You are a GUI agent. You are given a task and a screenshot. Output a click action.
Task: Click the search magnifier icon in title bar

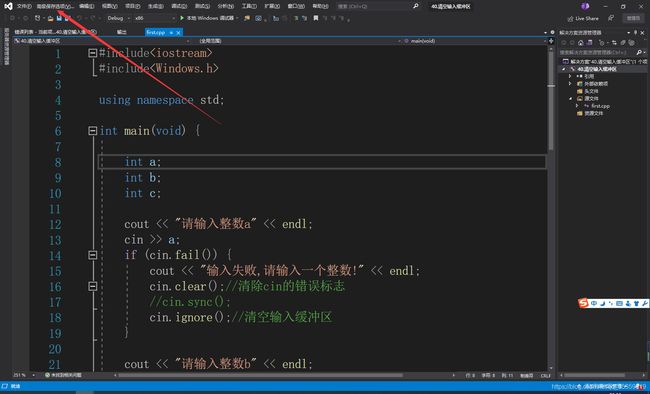point(416,6)
